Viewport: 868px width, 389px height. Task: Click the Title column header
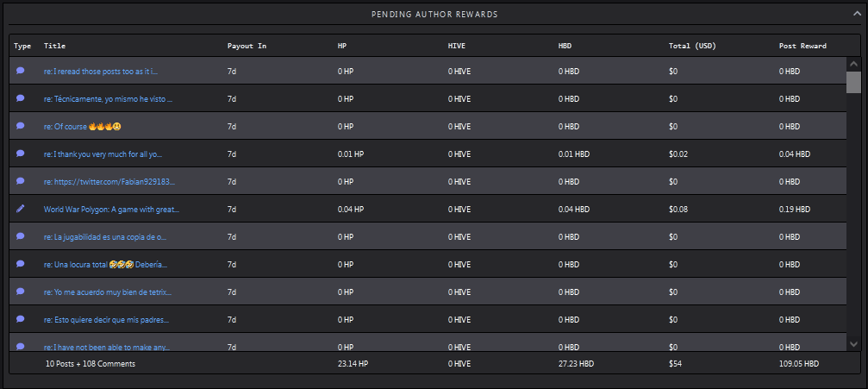click(x=55, y=46)
